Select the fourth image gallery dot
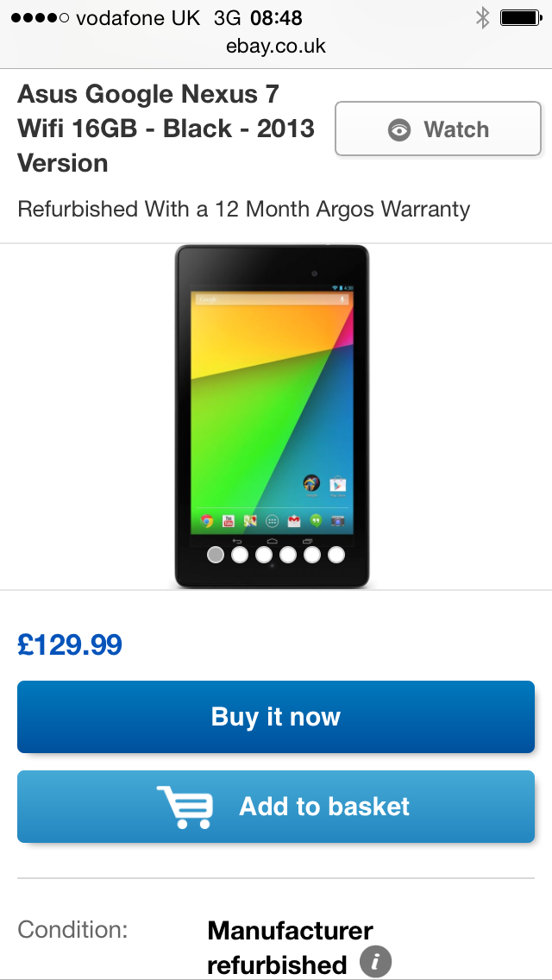The width and height of the screenshot is (552, 980). coord(288,555)
